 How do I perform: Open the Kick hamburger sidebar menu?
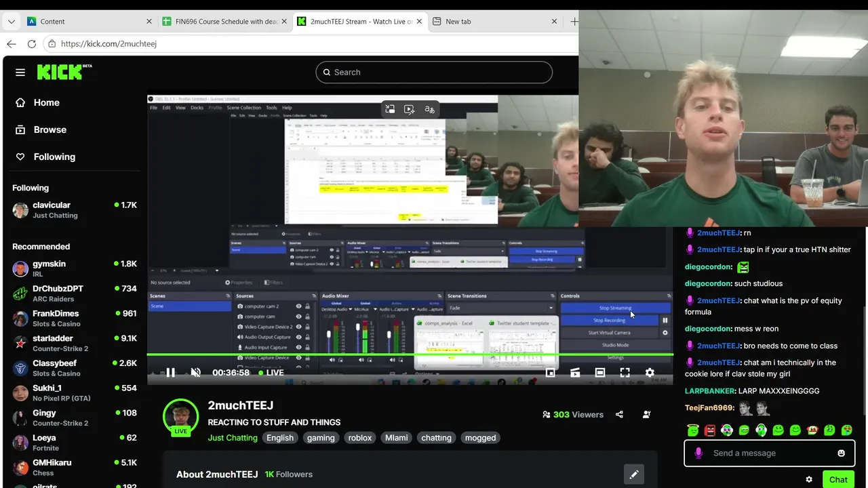tap(20, 73)
